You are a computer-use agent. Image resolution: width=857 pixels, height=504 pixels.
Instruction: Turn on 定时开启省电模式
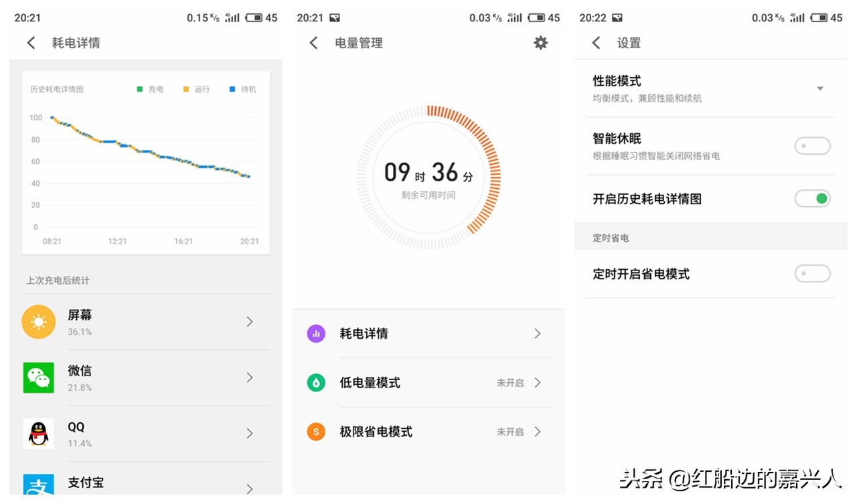(x=812, y=274)
